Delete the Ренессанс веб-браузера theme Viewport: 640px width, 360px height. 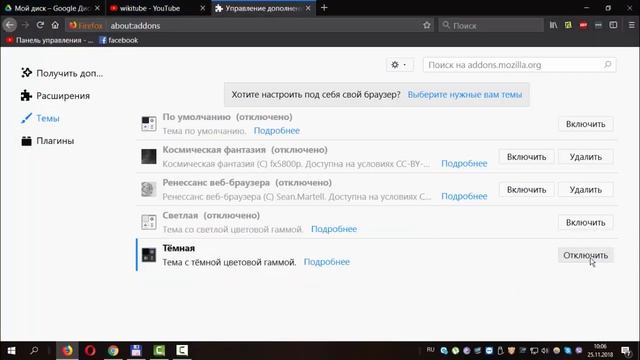tap(585, 190)
